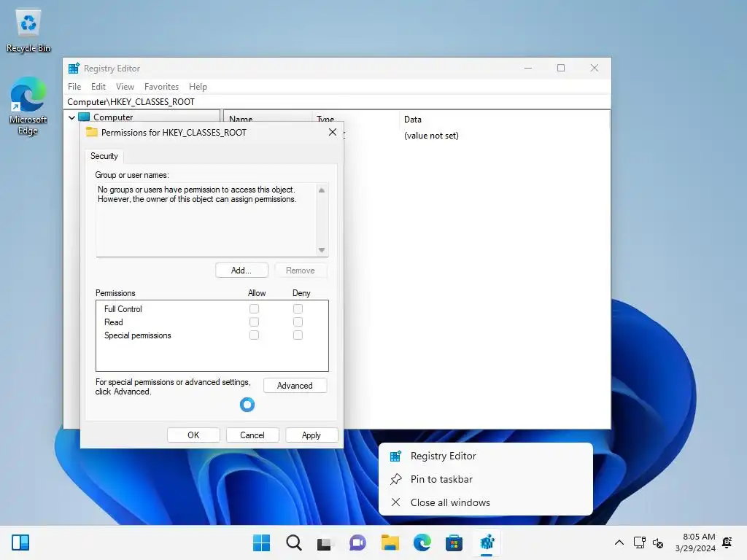Open Recycle Bin desktop icon

coord(28,31)
